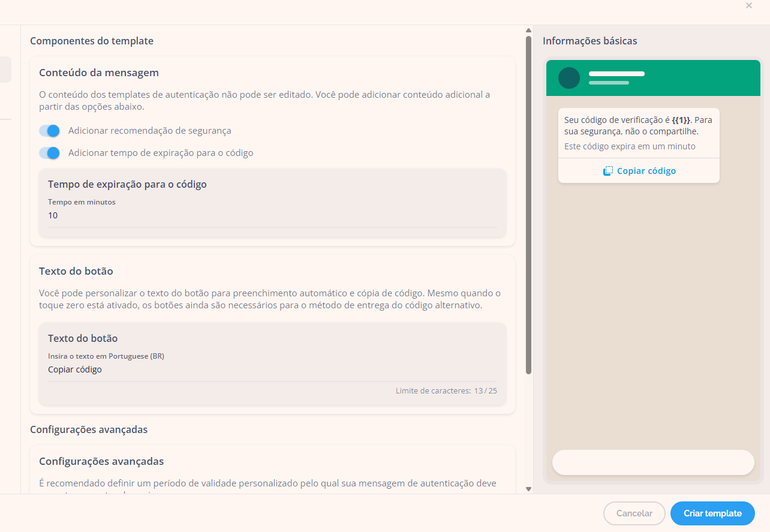Turn off the code expiration time toggle
The height and width of the screenshot is (532, 770).
49,153
